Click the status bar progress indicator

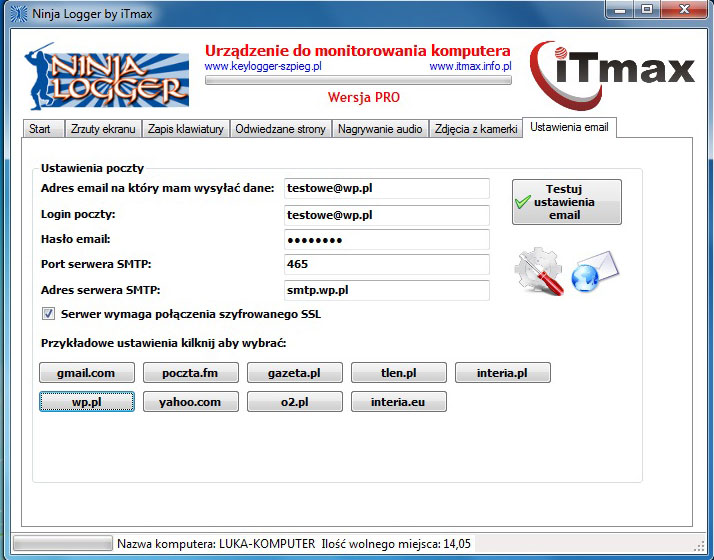tap(62, 543)
